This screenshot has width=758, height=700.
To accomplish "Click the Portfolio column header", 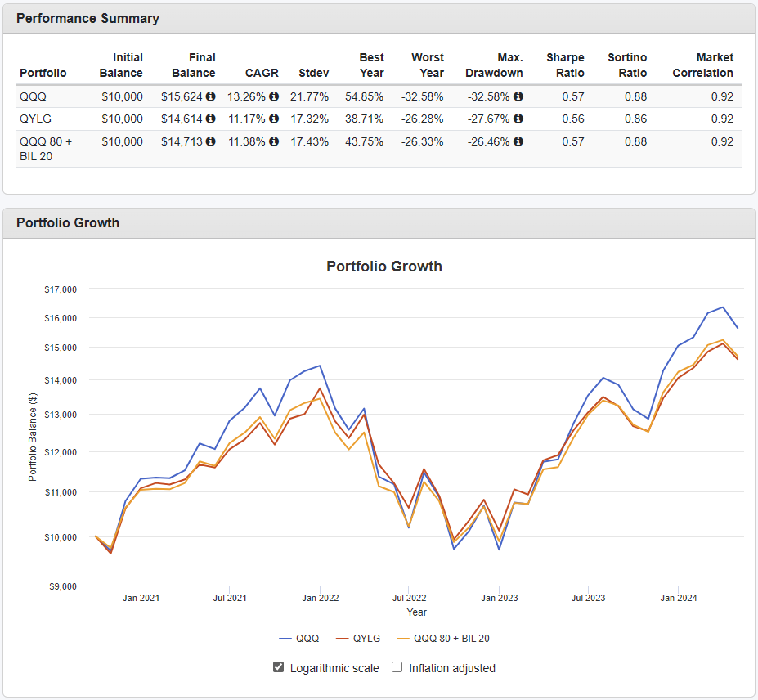I will pyautogui.click(x=43, y=73).
